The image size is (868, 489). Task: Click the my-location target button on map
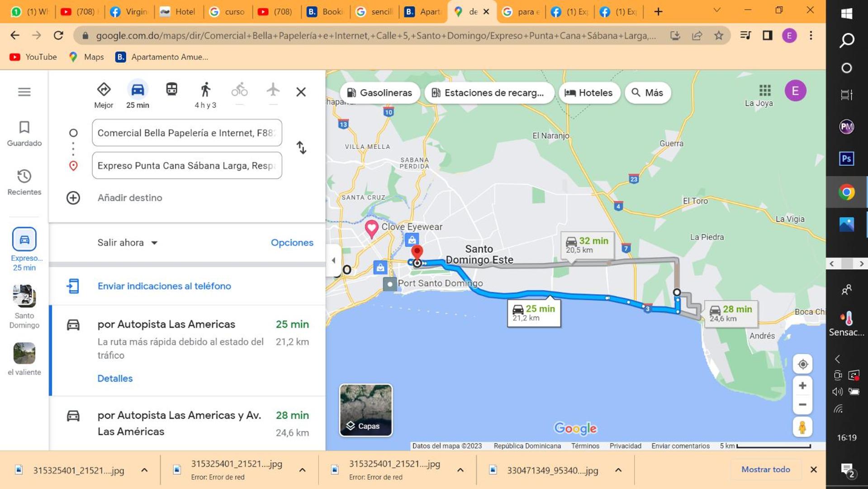(802, 364)
